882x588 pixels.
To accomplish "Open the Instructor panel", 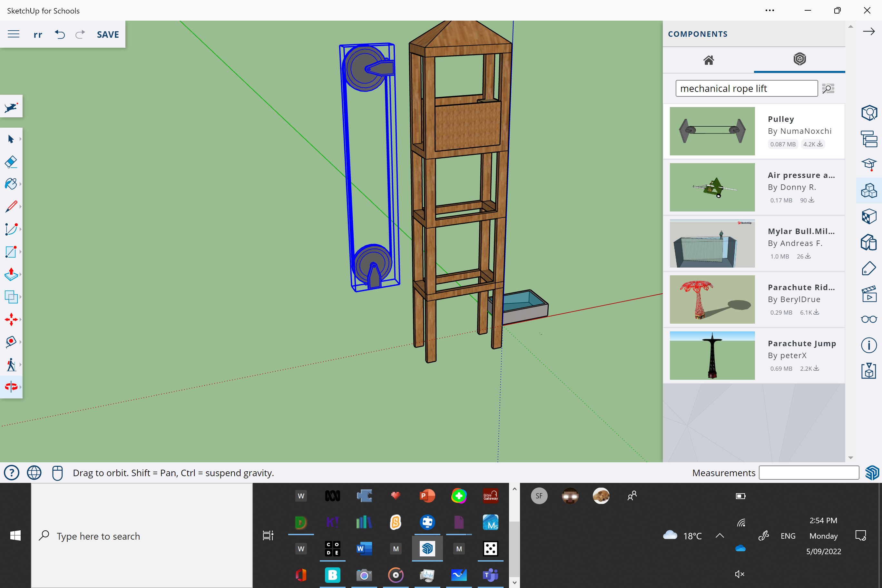I will [869, 165].
